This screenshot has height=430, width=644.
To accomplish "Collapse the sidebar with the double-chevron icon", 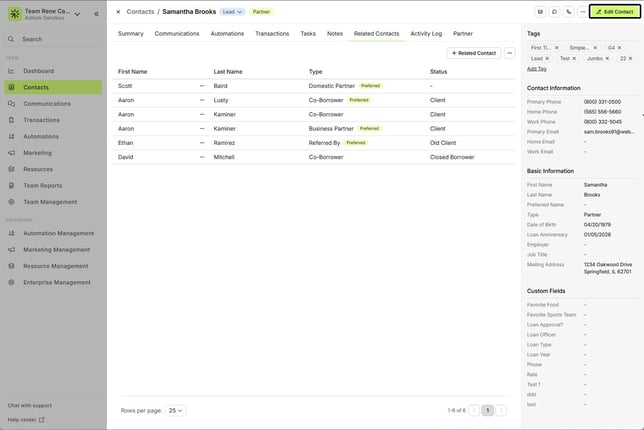I will pos(96,14).
